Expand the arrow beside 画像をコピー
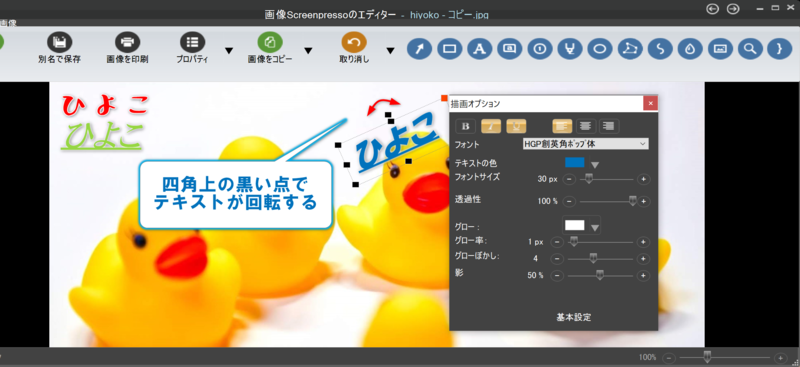This screenshot has height=367, width=800. (308, 51)
